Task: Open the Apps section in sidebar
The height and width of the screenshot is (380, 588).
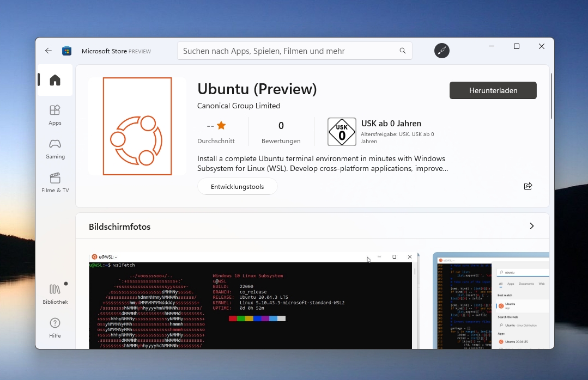Action: (55, 115)
